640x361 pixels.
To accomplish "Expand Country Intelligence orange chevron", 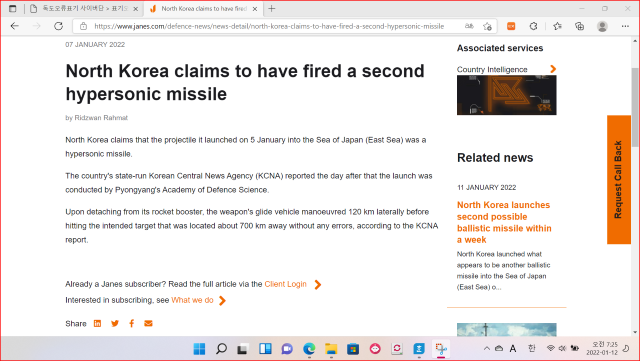I will (553, 69).
